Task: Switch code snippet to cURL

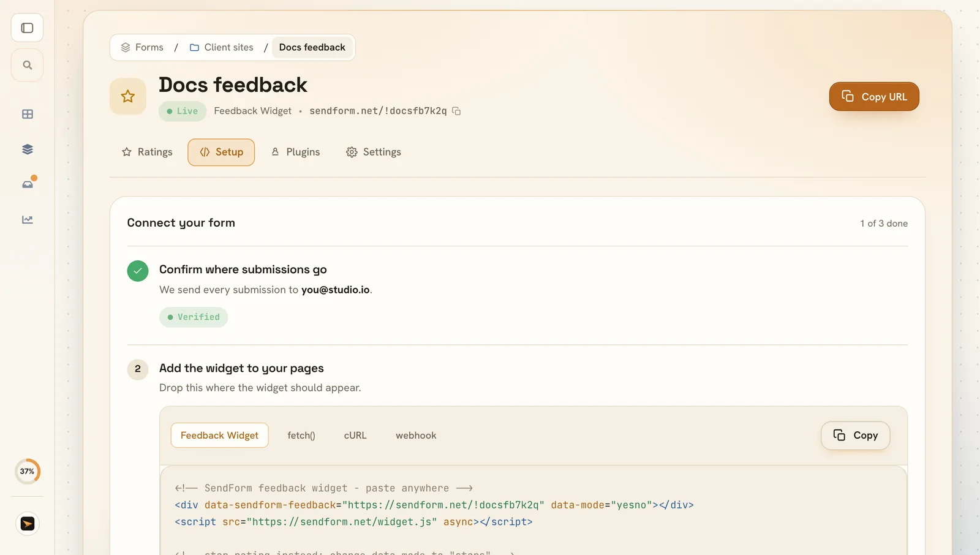Action: point(355,436)
